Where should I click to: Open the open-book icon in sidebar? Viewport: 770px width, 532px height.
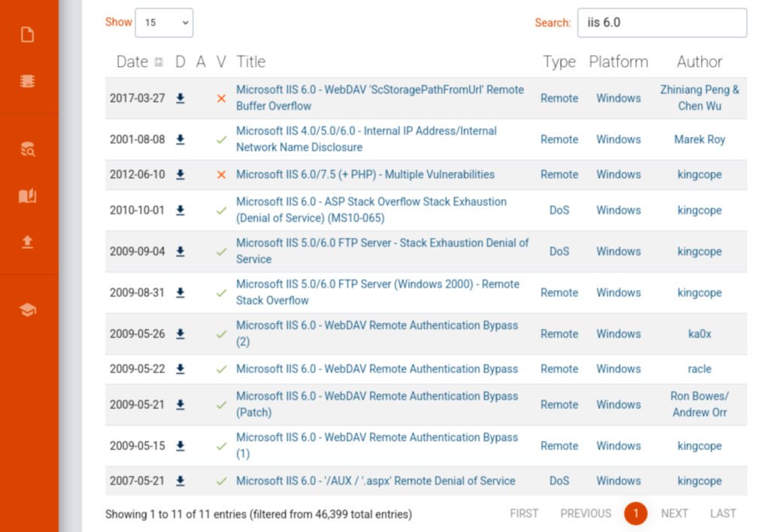coord(28,196)
